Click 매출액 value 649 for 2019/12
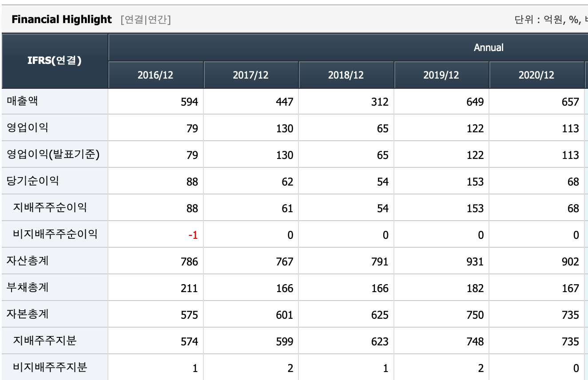This screenshot has width=588, height=380. pos(475,102)
